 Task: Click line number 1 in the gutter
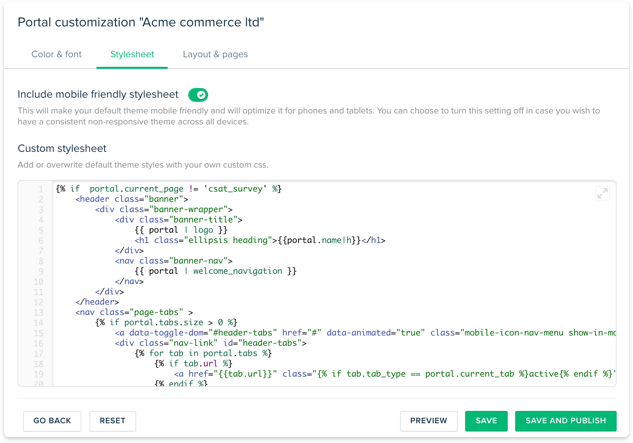(x=41, y=189)
